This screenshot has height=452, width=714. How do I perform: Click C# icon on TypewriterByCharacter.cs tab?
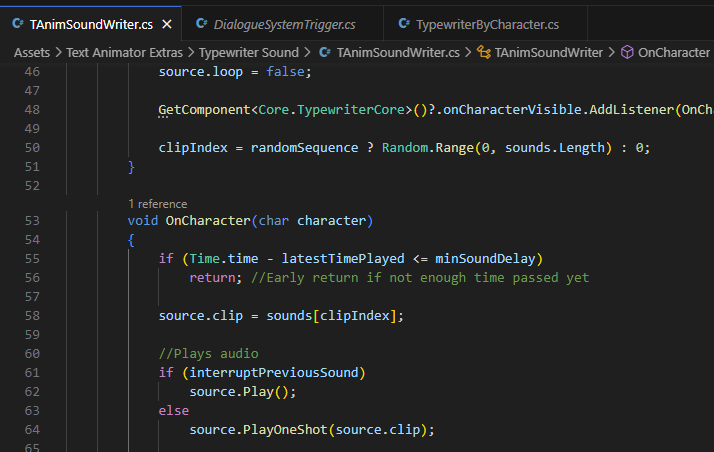pos(404,24)
